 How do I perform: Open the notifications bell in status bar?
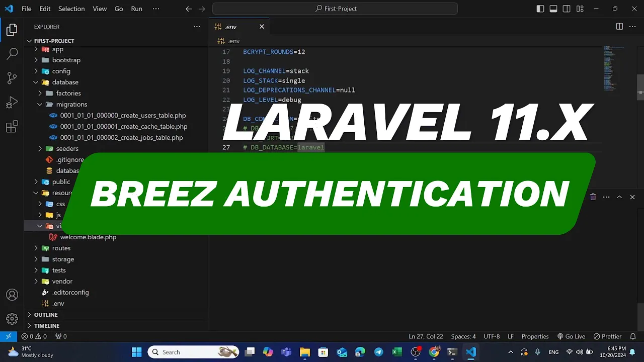(633, 336)
